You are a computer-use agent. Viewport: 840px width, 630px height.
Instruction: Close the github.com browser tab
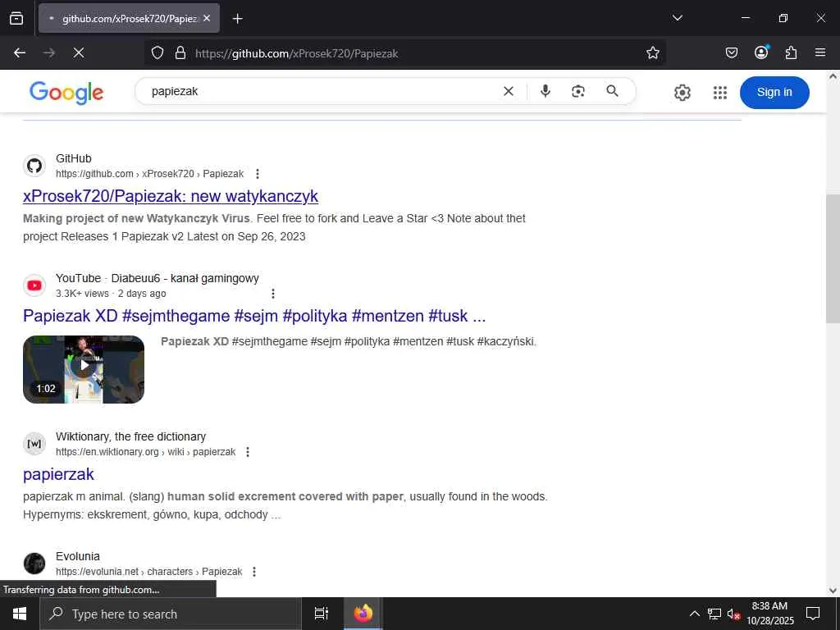point(207,18)
